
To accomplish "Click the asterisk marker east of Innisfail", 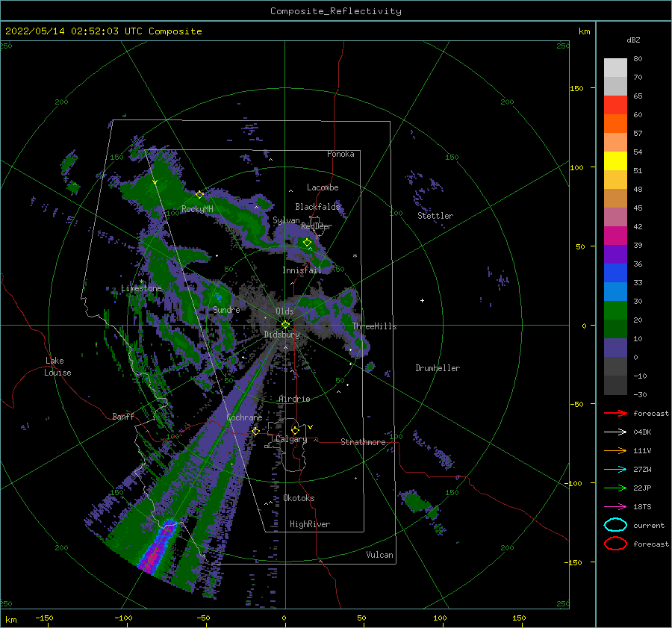I will [x=355, y=256].
